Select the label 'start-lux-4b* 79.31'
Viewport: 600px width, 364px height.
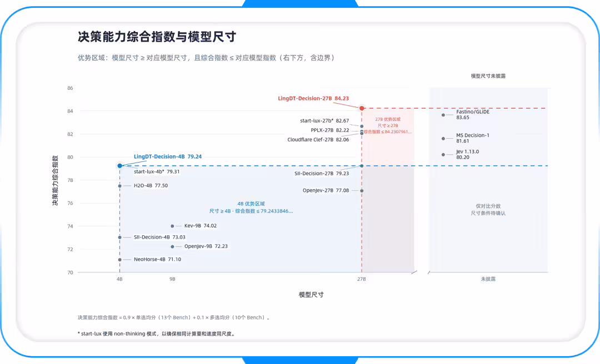(157, 171)
